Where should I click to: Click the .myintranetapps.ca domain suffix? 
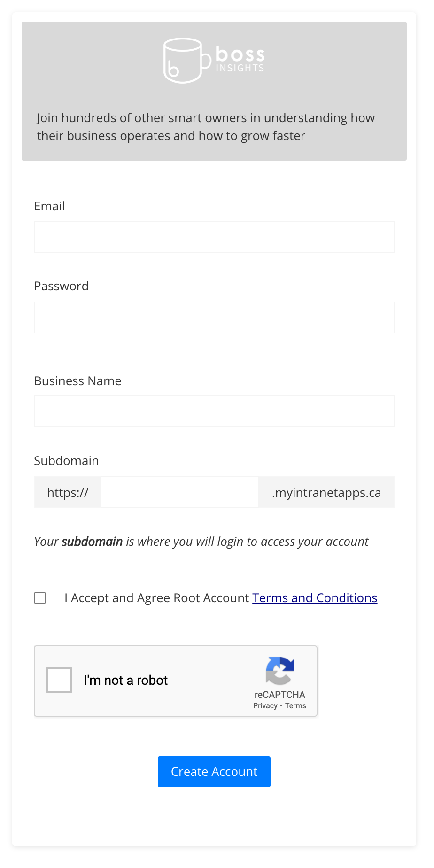(x=326, y=492)
